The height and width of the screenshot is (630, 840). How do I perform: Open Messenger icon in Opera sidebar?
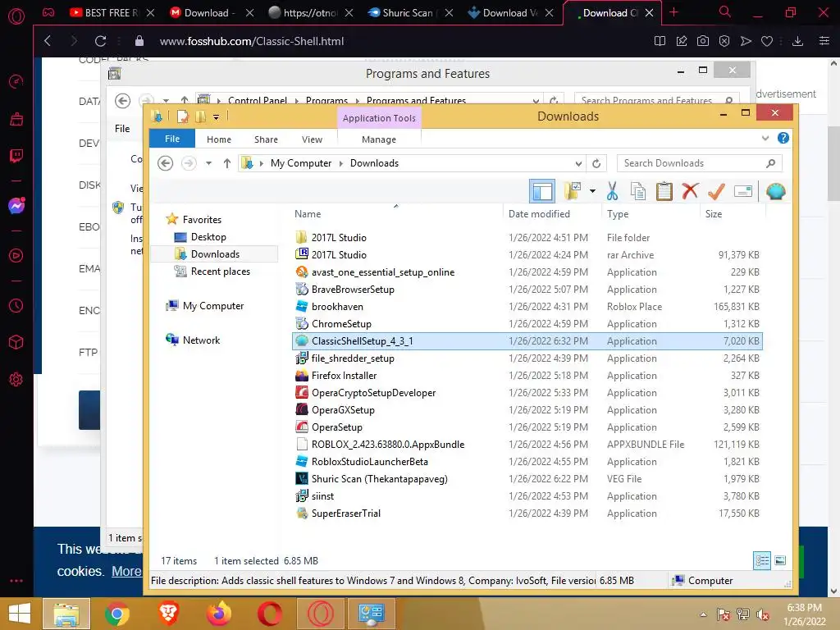coord(16,206)
